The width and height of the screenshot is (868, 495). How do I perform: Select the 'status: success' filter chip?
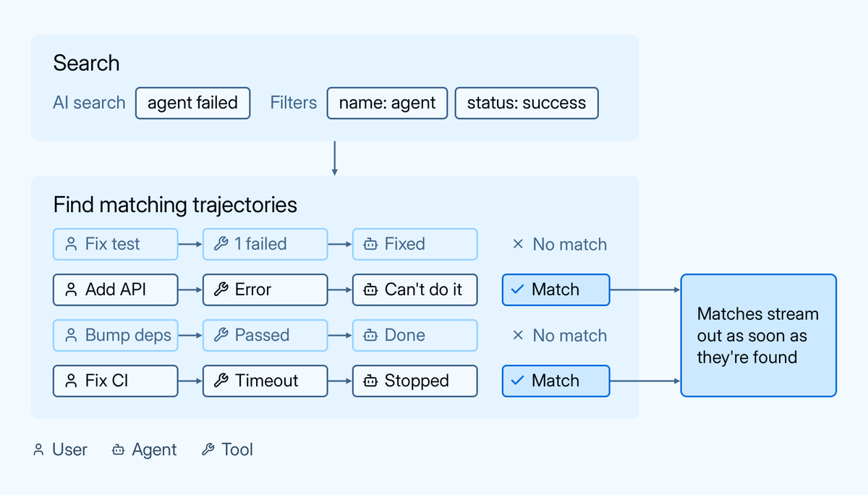(x=527, y=103)
